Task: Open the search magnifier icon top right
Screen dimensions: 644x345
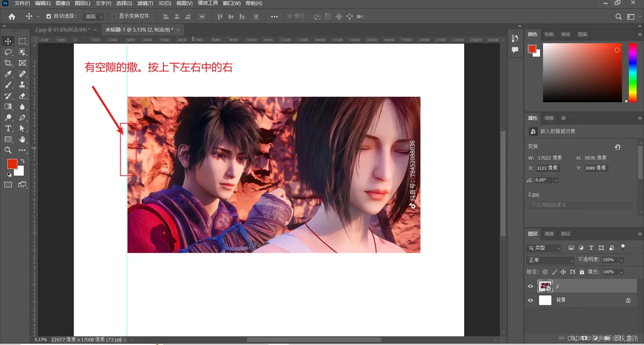Action: pos(619,17)
